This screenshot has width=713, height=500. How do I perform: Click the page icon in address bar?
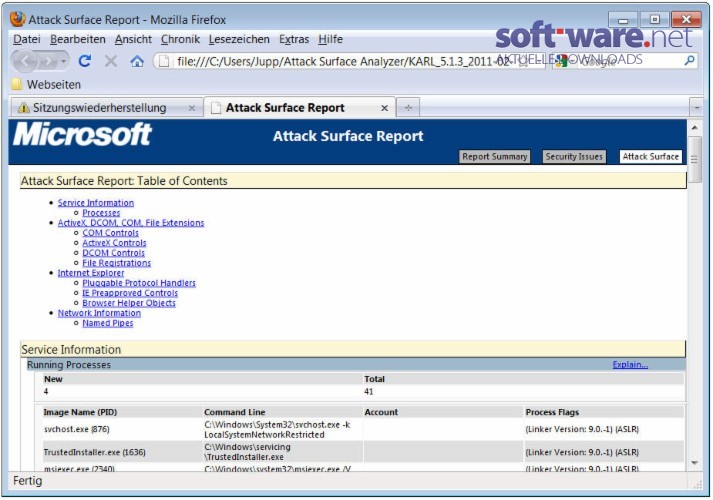pos(164,61)
